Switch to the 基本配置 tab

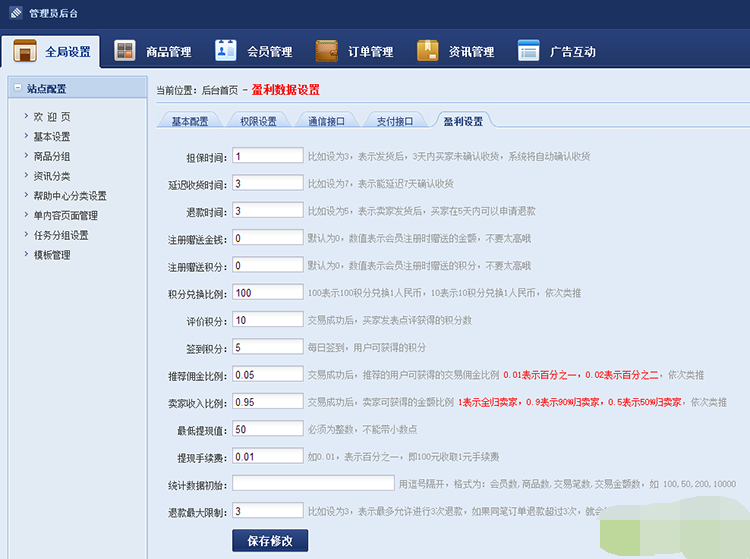pos(190,121)
